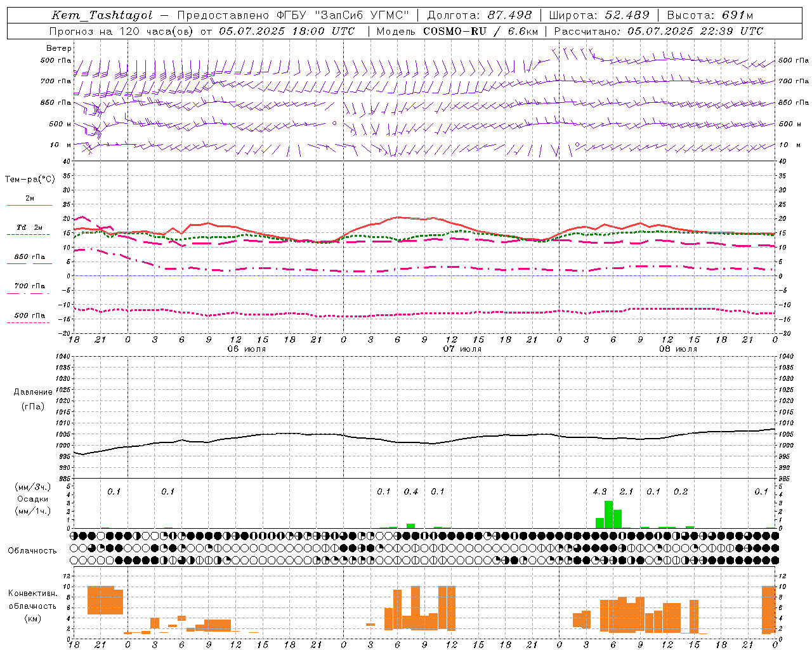
Task: Click the Рассчитано 05.07.2025 22:39 UTC timestamp
Action: 658,31
